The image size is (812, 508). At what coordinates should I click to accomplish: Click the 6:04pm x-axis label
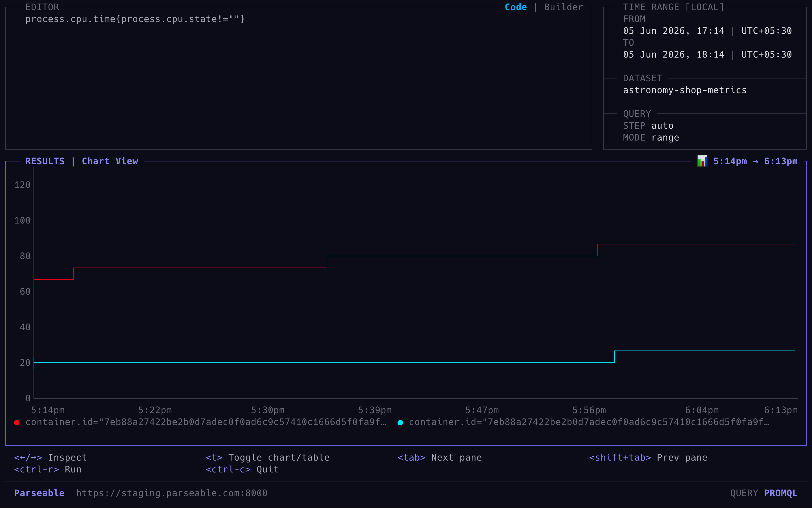702,410
